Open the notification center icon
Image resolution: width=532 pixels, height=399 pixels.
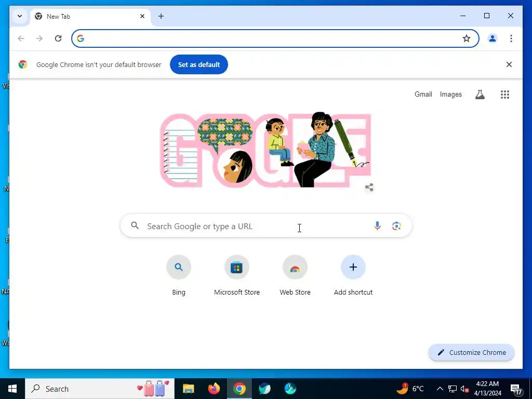(x=516, y=390)
